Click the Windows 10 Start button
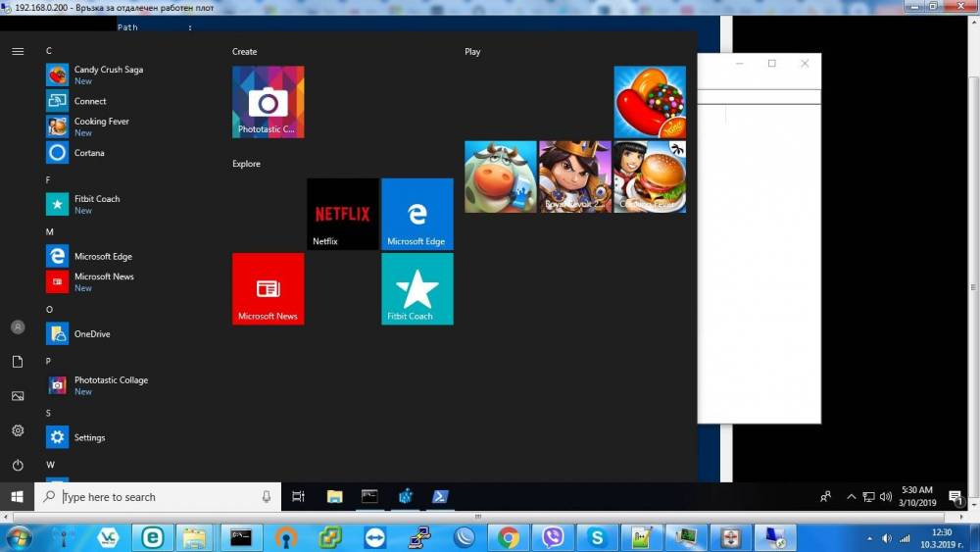This screenshot has height=552, width=980. 17,497
